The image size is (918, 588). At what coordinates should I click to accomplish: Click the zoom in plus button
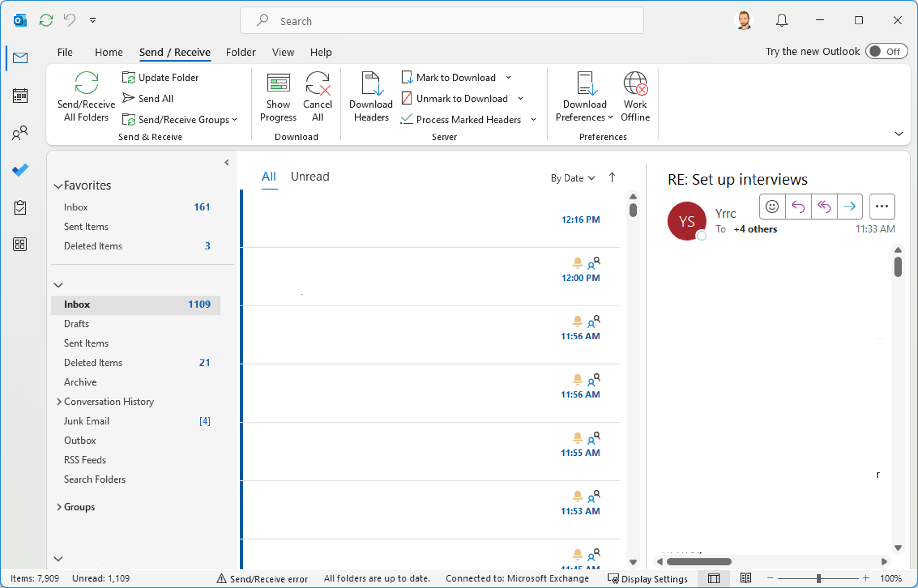tap(866, 578)
